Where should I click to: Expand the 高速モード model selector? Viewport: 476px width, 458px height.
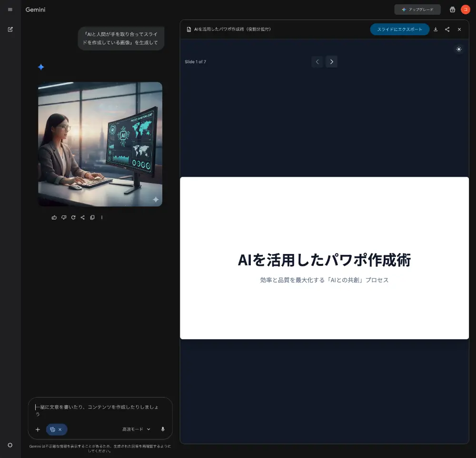(136, 429)
